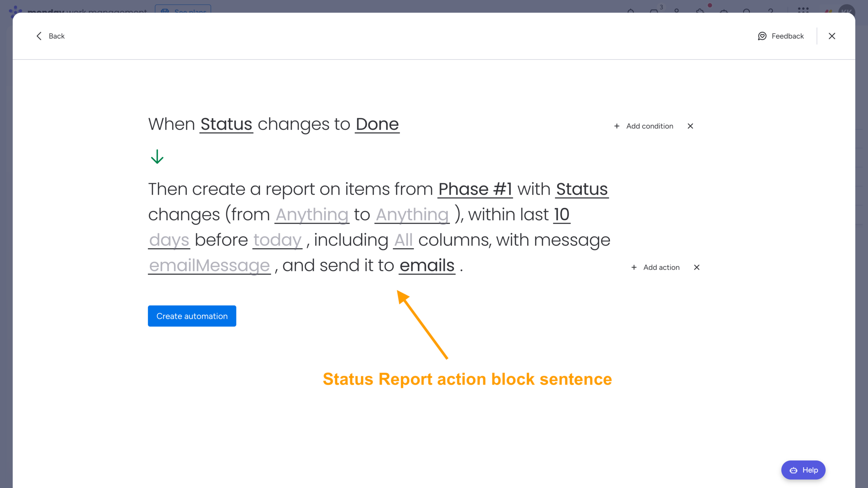Click the search icon in the top bar
The width and height of the screenshot is (868, 488).
[747, 11]
